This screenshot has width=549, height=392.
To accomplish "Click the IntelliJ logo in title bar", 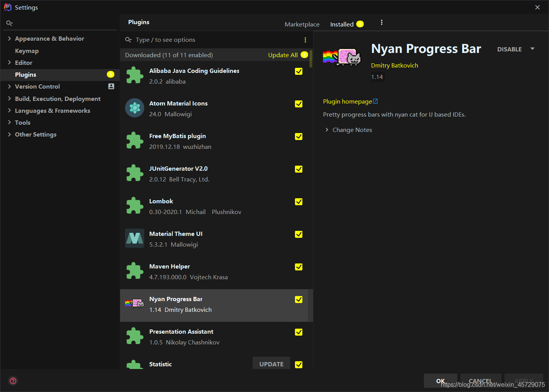I will point(7,7).
